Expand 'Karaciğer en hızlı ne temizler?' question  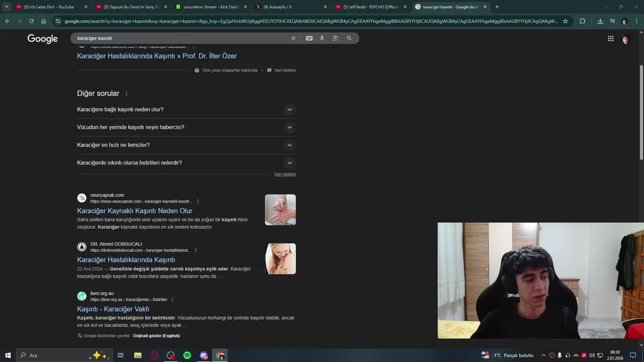[186, 145]
